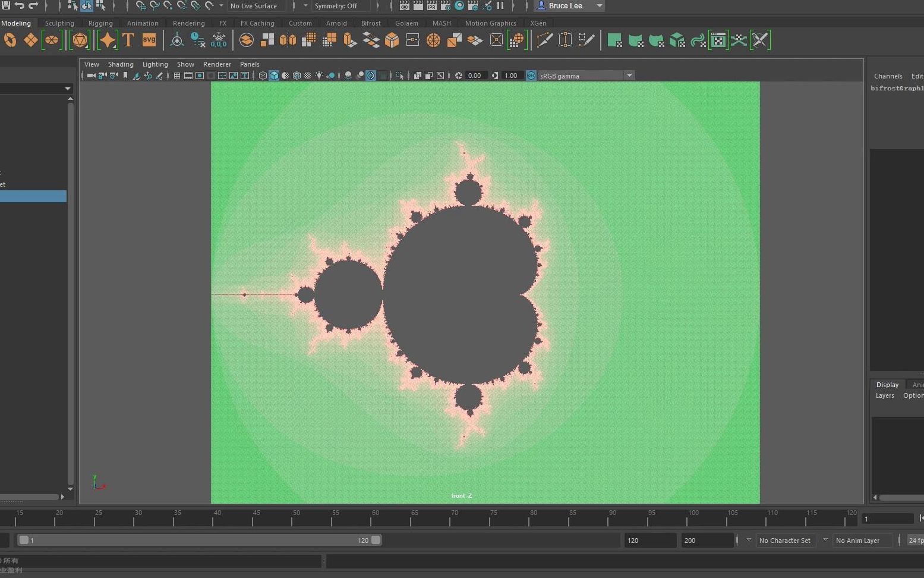924x578 pixels.
Task: Toggle use all lights bulb icon
Action: 319,76
